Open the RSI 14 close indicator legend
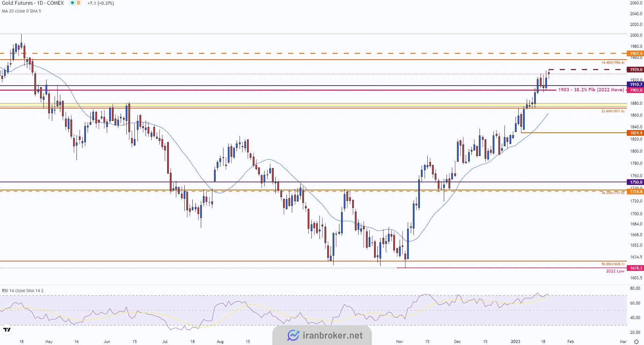This screenshot has height=345, width=644. tap(23, 290)
